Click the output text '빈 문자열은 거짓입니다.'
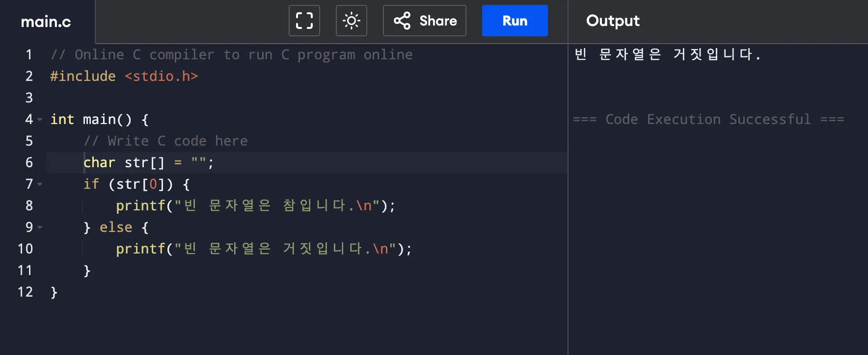The image size is (868, 355). click(668, 54)
